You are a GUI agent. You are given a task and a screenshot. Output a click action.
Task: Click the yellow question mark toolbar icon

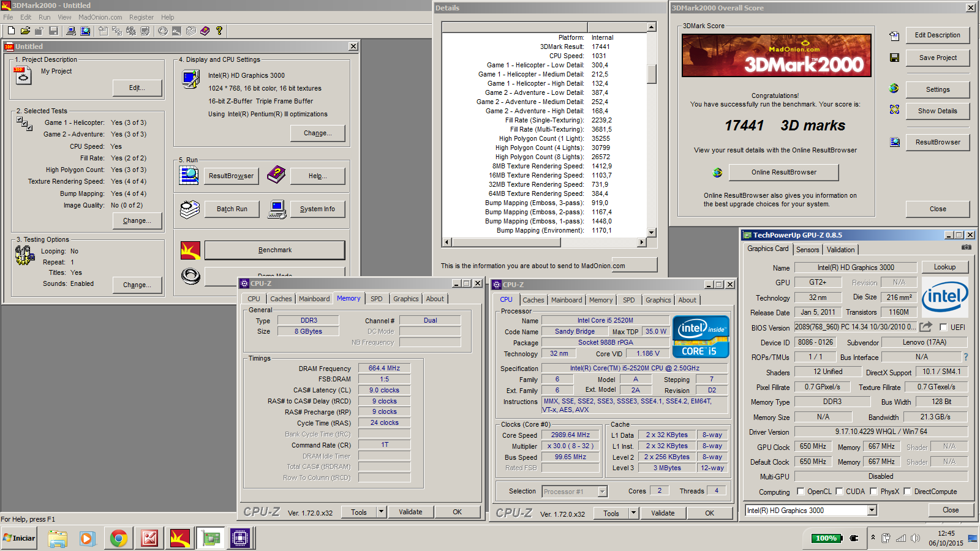[x=219, y=31]
